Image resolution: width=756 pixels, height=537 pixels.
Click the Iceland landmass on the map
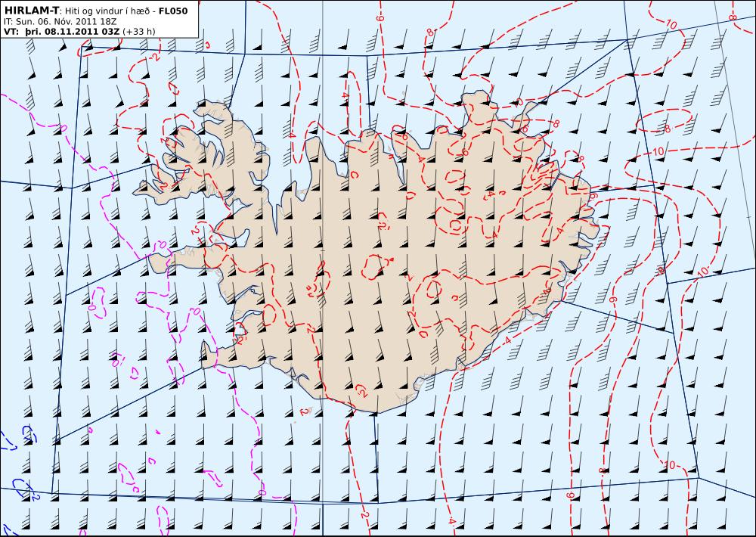click(367, 251)
